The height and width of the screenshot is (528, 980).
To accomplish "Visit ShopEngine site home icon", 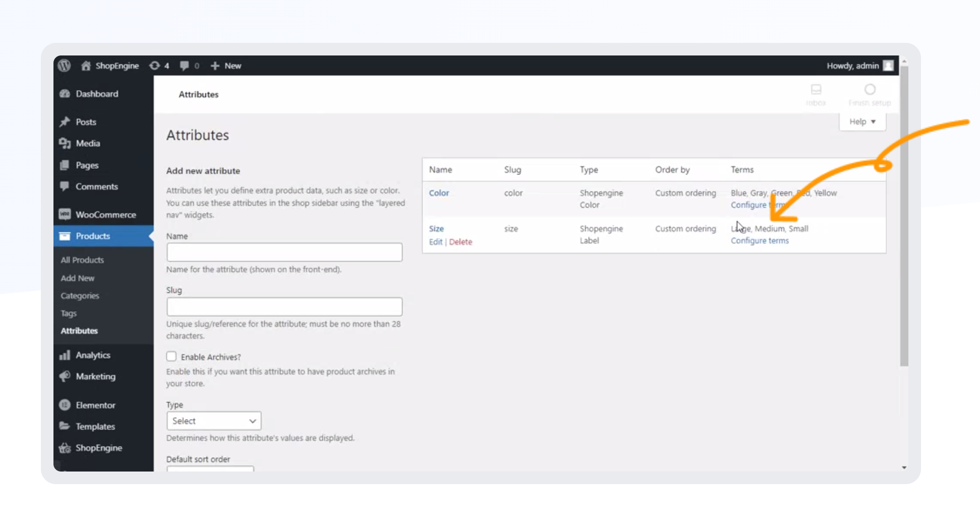I will click(x=86, y=66).
